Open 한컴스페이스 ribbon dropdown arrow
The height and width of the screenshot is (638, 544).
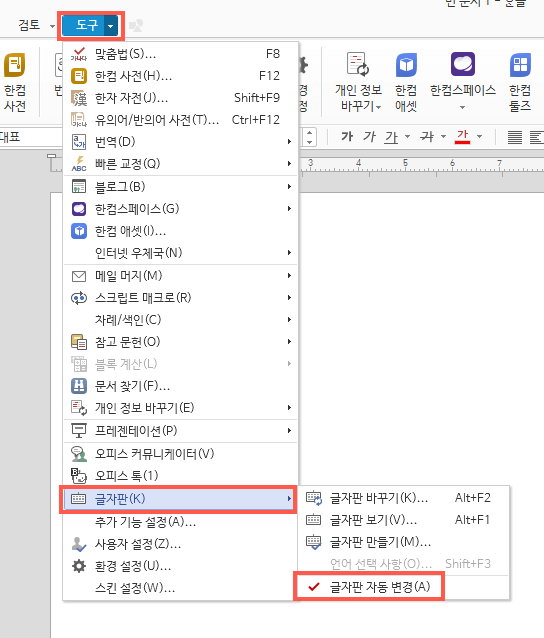point(463,108)
